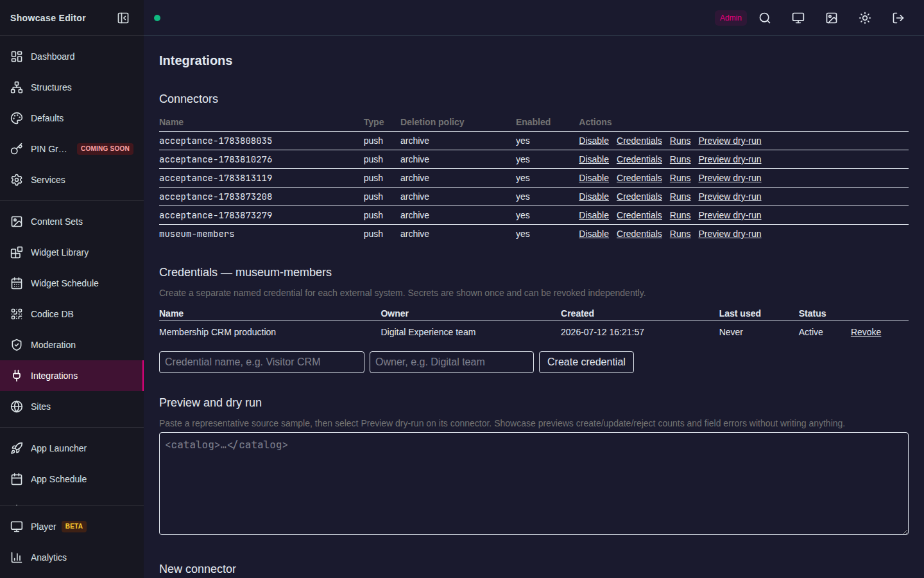Select connector name acceptance-1783808035
This screenshot has width=924, height=578.
coord(216,141)
